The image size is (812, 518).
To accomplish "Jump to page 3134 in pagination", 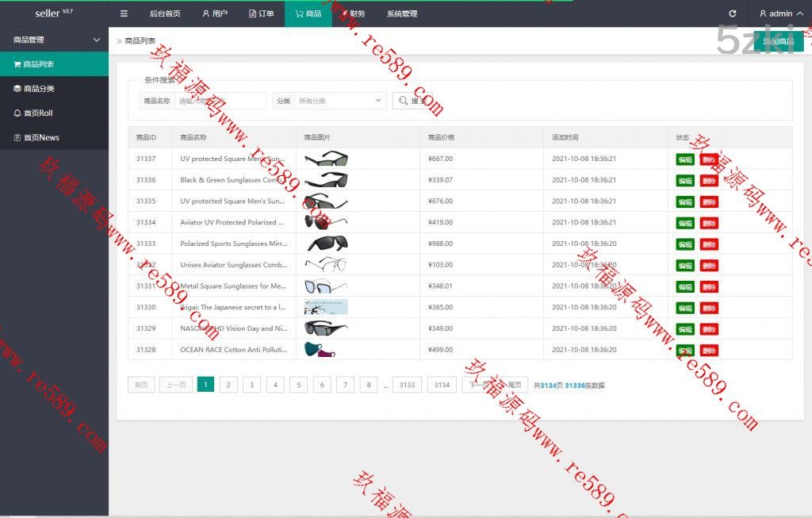I will point(442,385).
